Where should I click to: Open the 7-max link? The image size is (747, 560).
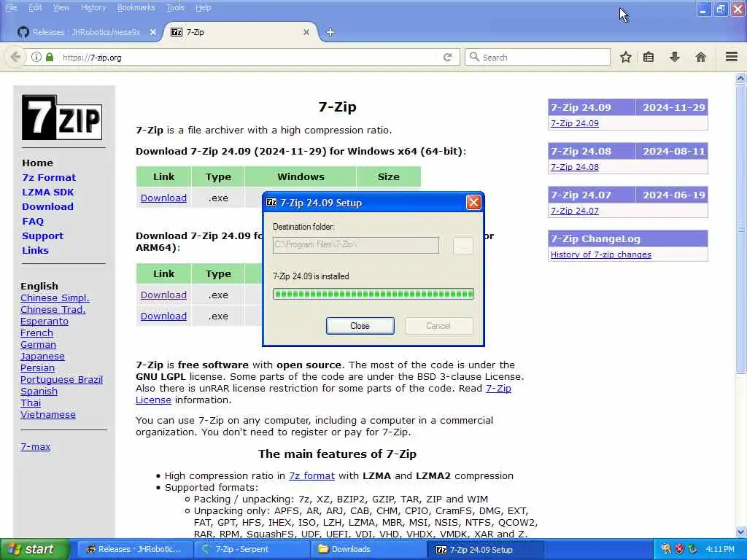pos(35,447)
